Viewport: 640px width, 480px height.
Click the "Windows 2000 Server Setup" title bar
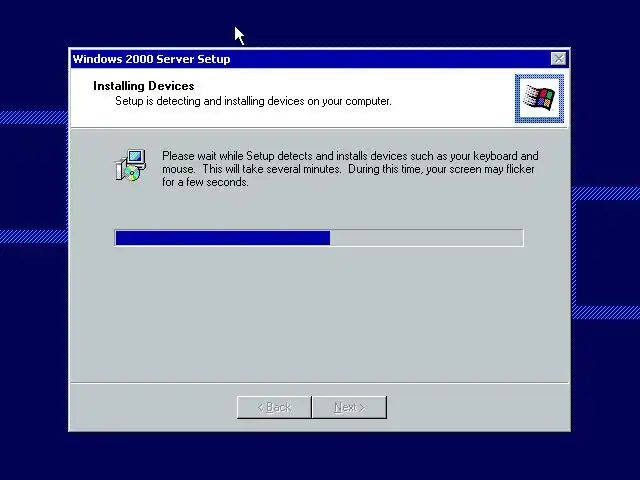319,59
